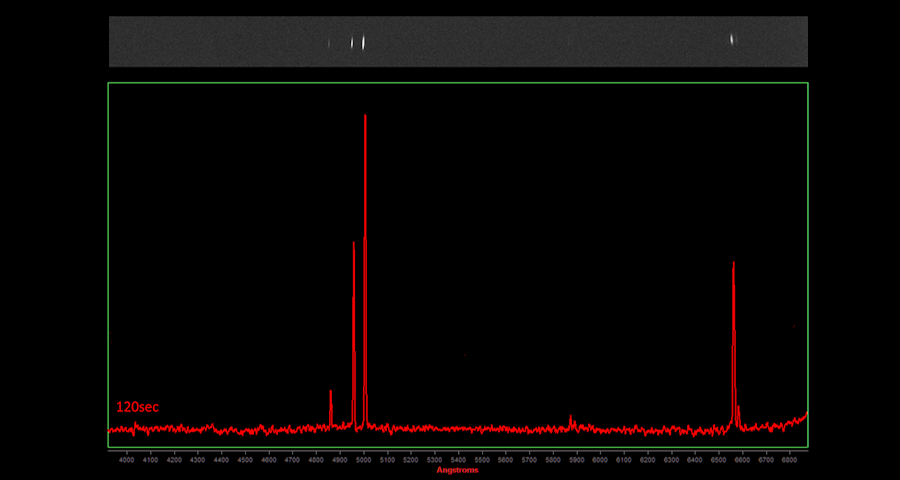Click the faint leftmost line in spectrum strip
This screenshot has height=480, width=900.
click(x=329, y=43)
